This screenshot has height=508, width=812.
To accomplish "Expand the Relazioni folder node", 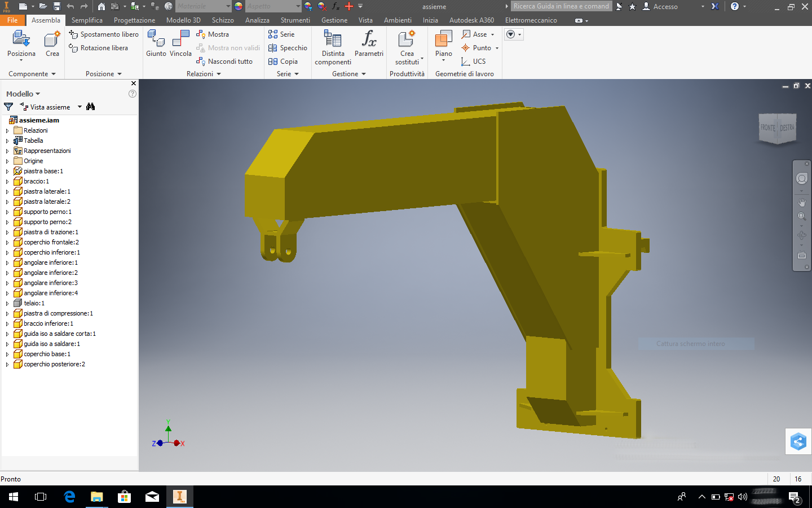I will pyautogui.click(x=7, y=131).
